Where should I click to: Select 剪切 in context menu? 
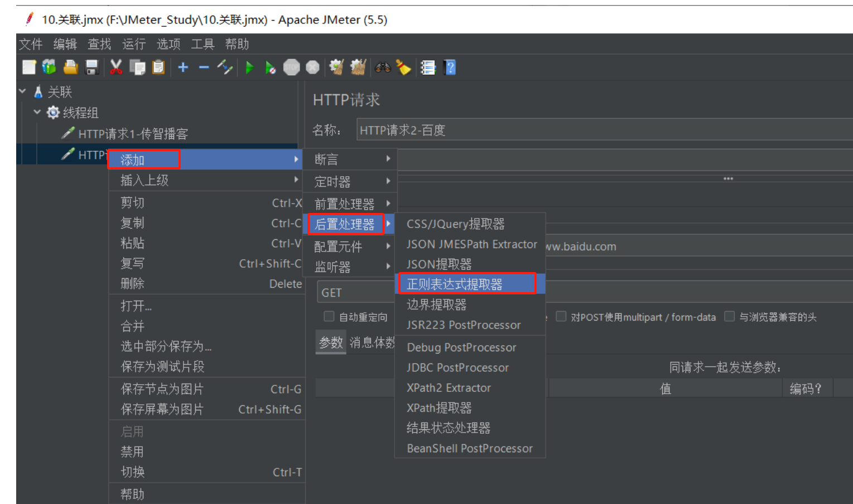click(x=207, y=202)
